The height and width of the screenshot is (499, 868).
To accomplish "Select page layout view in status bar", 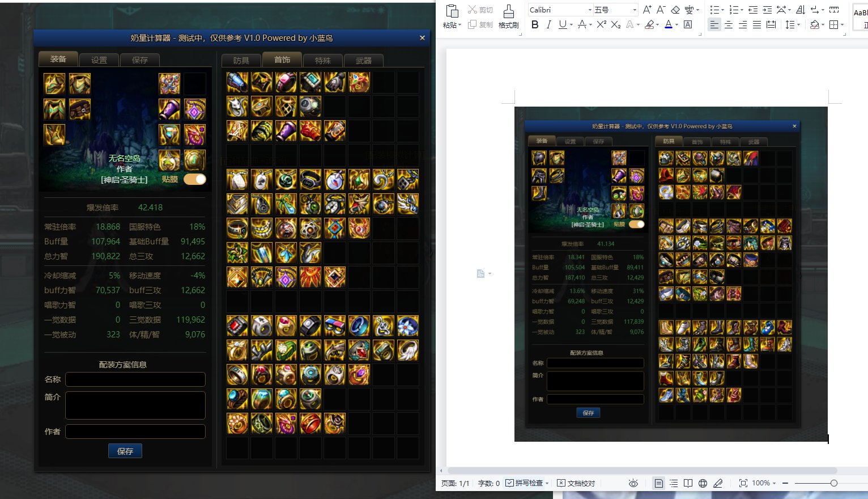I will [658, 483].
